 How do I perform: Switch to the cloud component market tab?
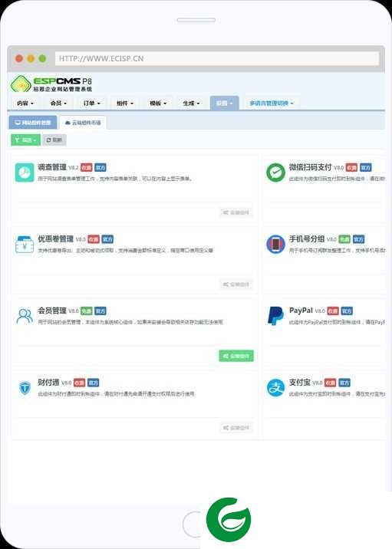83,123
